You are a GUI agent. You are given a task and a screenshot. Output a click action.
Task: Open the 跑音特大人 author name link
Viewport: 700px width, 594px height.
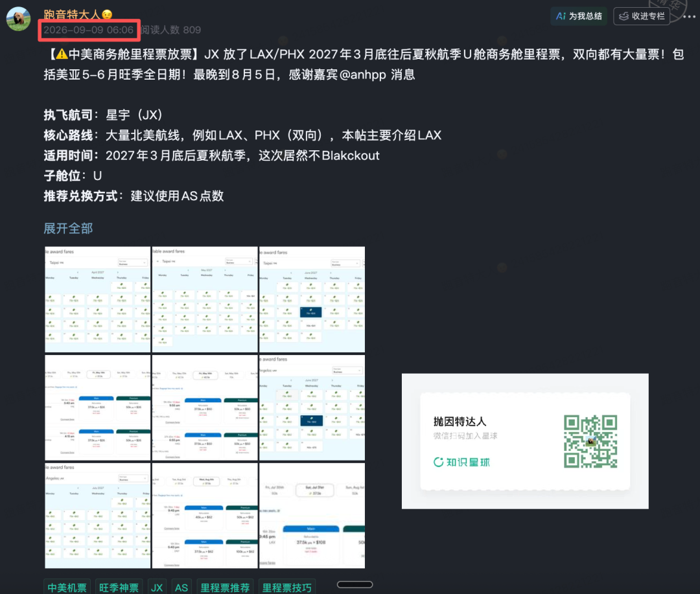[x=78, y=14]
